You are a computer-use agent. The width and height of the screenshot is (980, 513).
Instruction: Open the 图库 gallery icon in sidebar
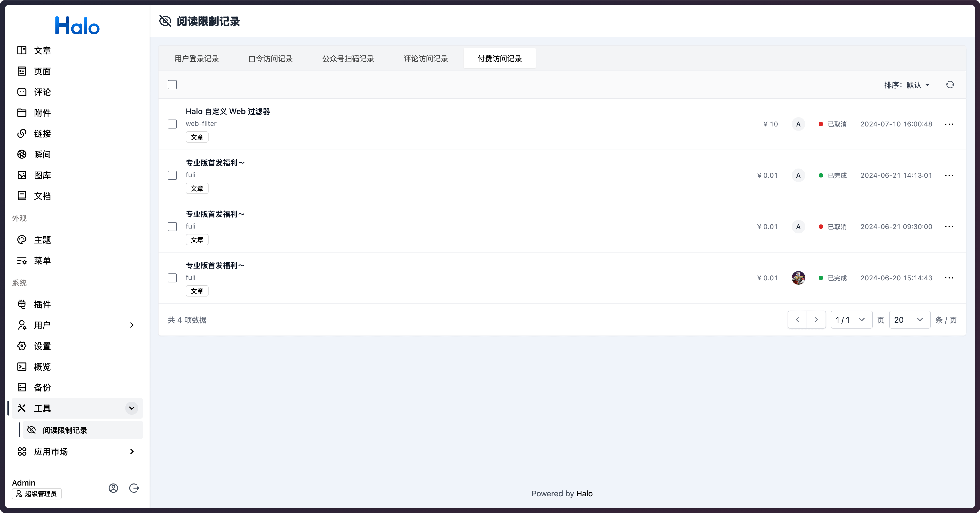point(22,175)
